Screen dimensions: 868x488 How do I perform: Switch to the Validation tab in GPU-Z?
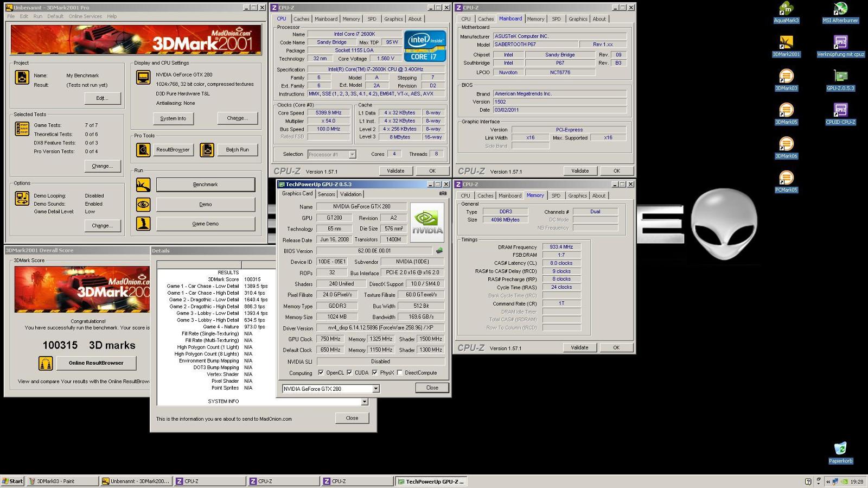[x=350, y=194]
